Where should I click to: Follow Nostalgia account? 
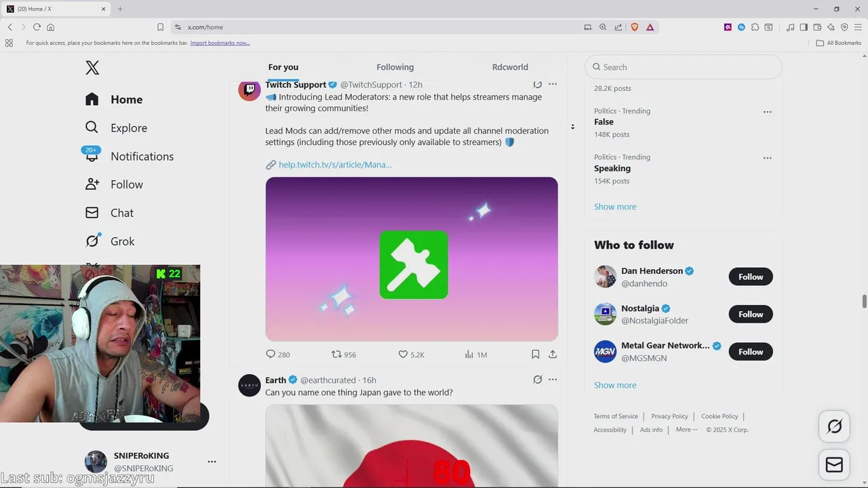click(x=751, y=314)
